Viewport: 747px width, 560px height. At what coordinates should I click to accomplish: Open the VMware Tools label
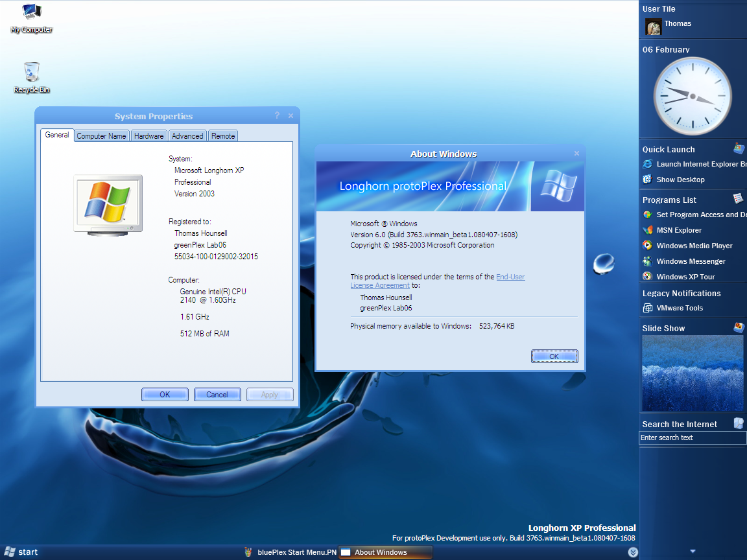(680, 308)
